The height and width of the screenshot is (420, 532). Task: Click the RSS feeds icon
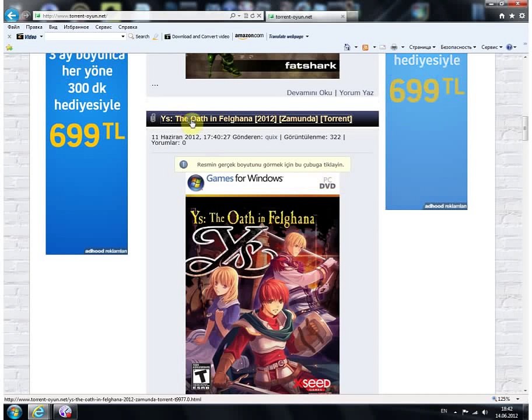click(365, 47)
